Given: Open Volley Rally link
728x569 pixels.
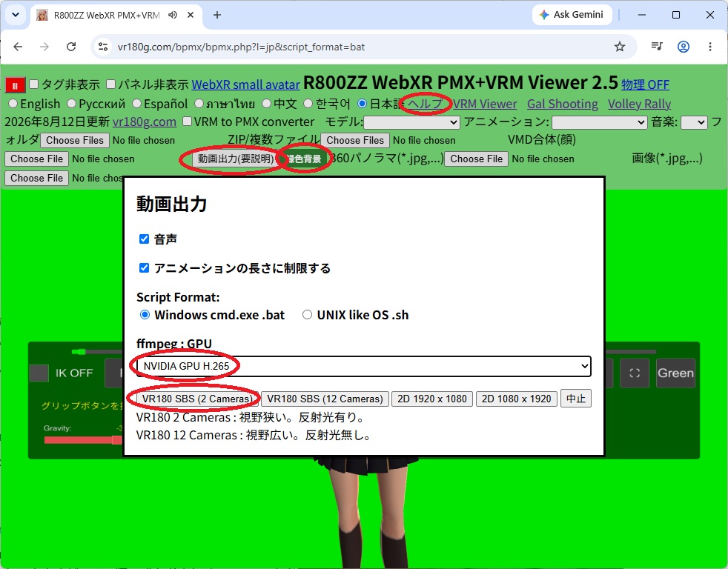Looking at the screenshot, I should click(639, 104).
